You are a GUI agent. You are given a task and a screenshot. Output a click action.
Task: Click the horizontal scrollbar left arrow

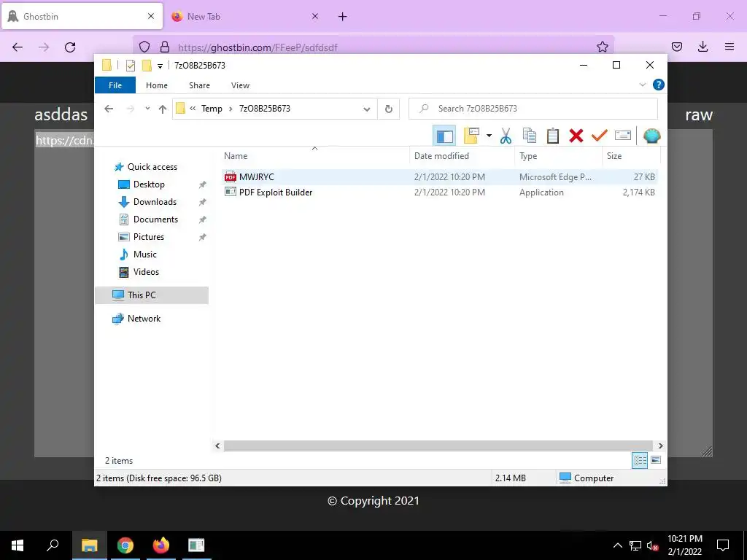pyautogui.click(x=217, y=446)
